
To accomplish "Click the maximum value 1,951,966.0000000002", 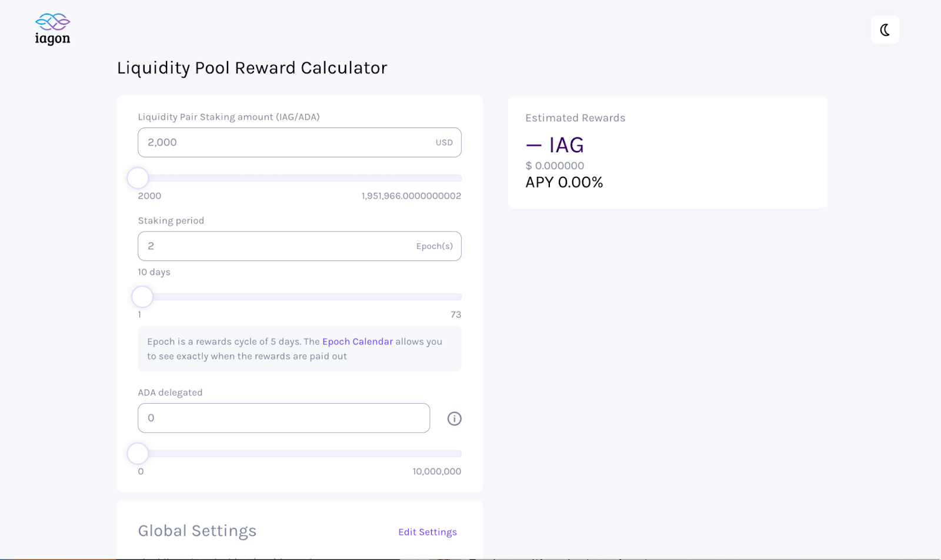I will click(411, 196).
